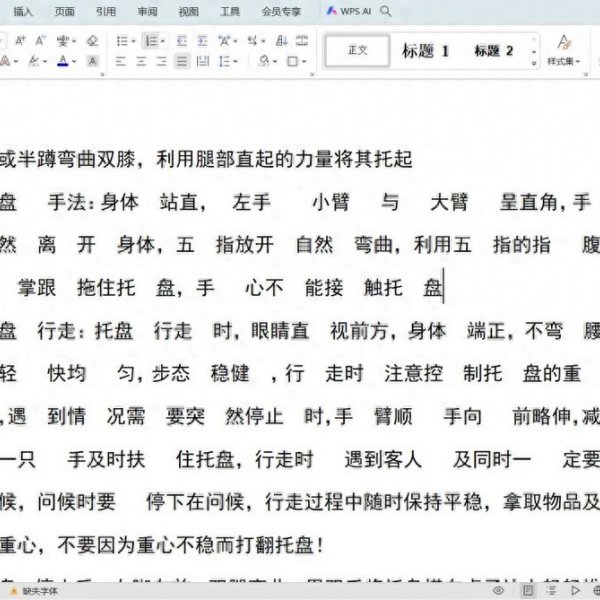This screenshot has height=600, width=600.
Task: Expand the bulleted list dropdown
Action: pyautogui.click(x=134, y=41)
